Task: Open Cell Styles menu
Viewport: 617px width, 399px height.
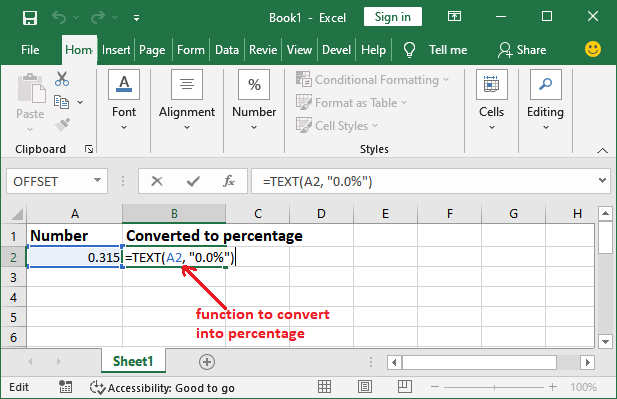Action: 337,126
